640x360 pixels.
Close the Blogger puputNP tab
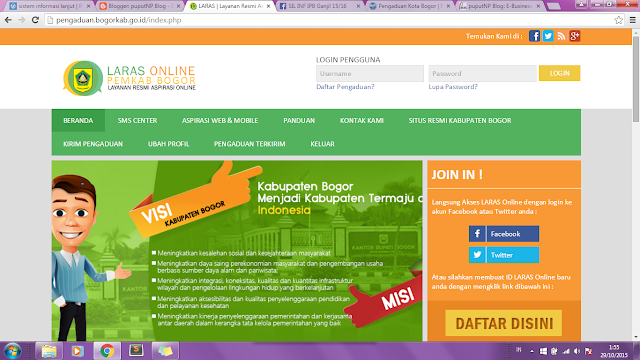tap(178, 6)
